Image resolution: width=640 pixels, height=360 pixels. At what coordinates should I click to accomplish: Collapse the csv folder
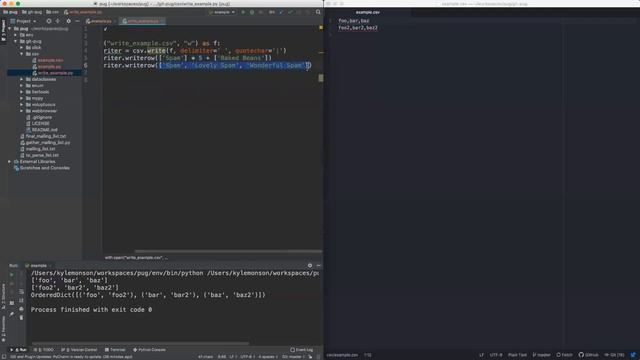pos(21,54)
